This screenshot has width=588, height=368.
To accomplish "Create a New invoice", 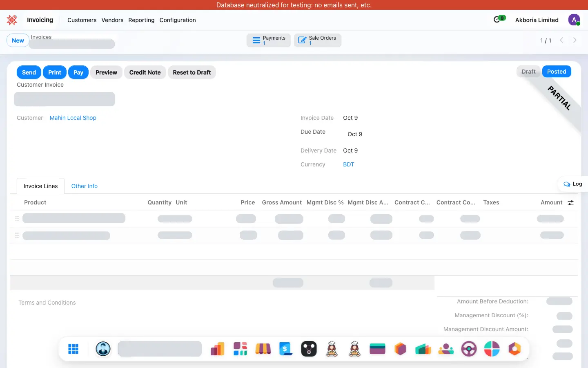I will coord(18,40).
